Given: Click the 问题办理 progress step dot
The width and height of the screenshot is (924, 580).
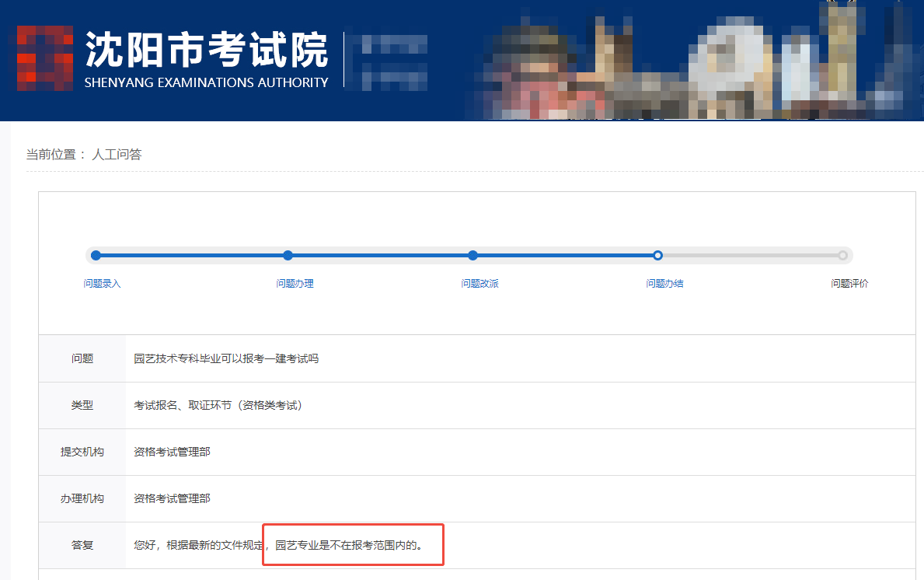Looking at the screenshot, I should click(x=288, y=255).
